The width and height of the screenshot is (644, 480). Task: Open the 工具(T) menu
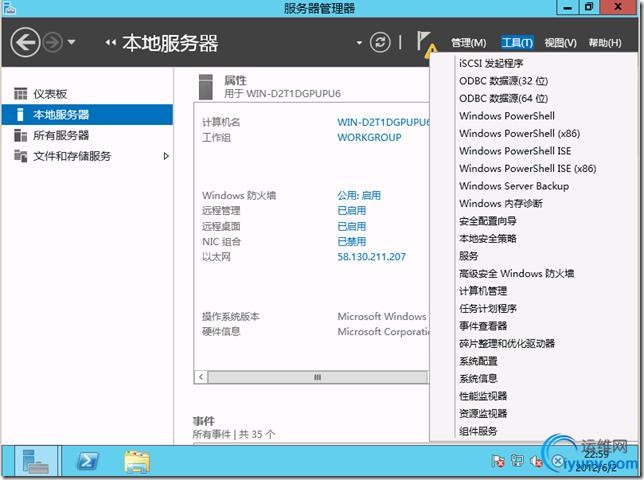(x=517, y=43)
